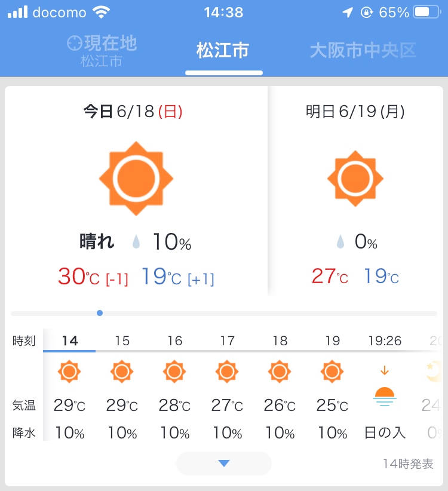Image resolution: width=448 pixels, height=491 pixels.
Task: Tap the raindrop icon beside 10%
Action: (x=136, y=242)
